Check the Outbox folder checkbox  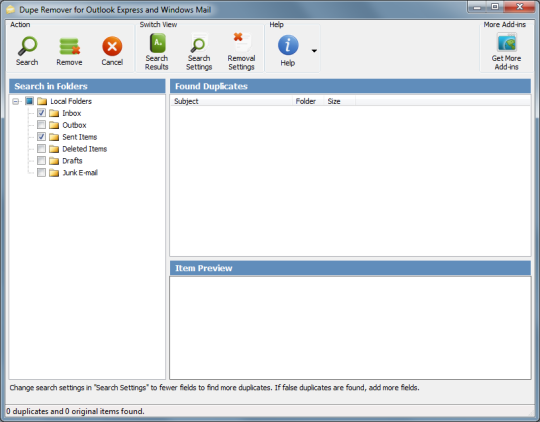click(41, 124)
